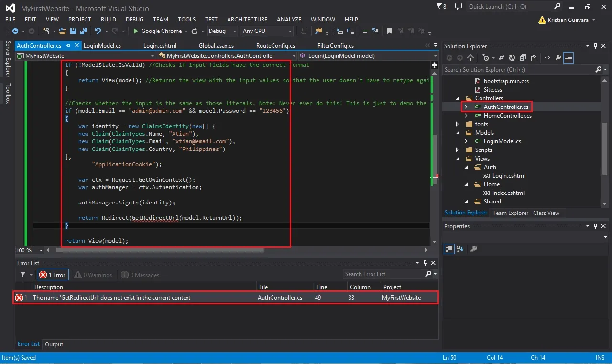Click the Search Error List field
Viewport: 612px width, 364px height.
383,274
